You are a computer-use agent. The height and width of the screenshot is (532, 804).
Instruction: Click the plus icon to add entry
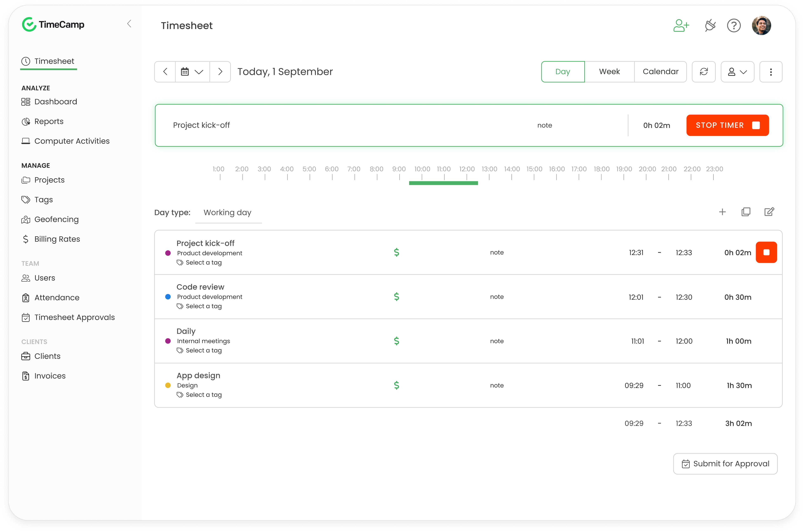(x=722, y=212)
